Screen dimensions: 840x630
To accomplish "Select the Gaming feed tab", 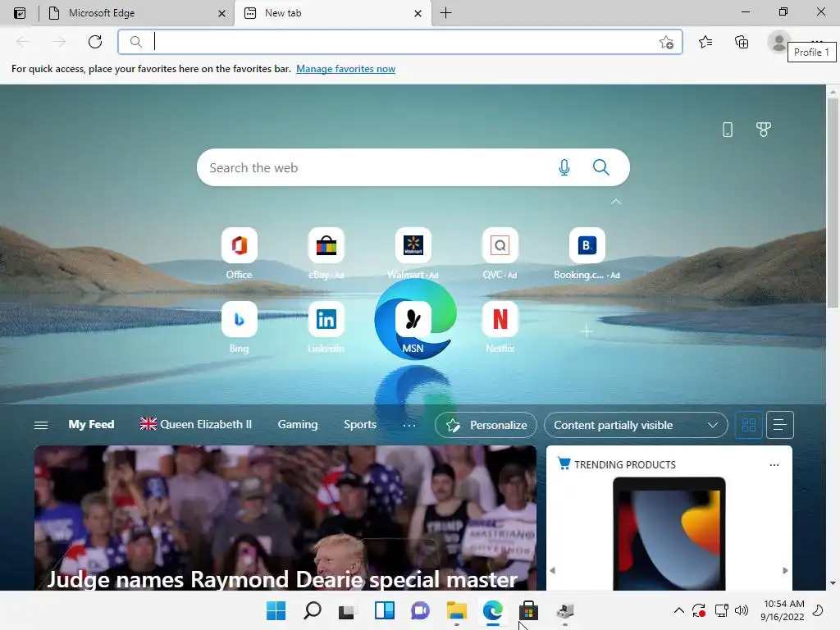I will (297, 424).
